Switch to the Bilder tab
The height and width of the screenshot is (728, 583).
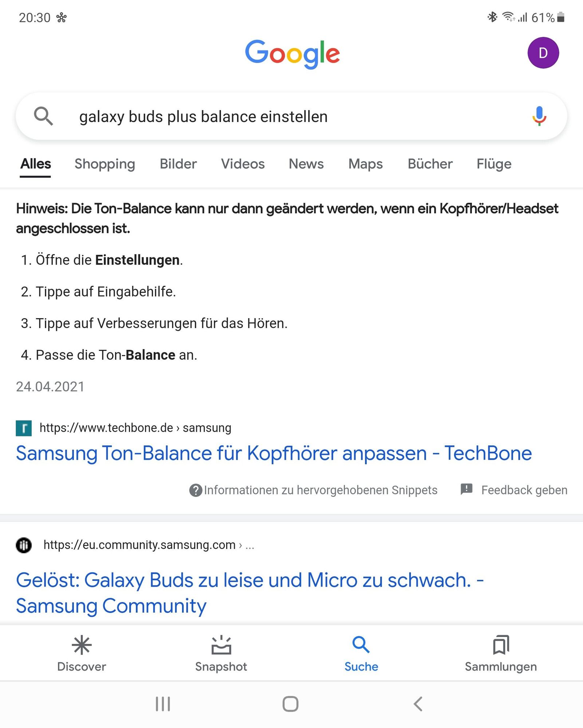pos(178,164)
